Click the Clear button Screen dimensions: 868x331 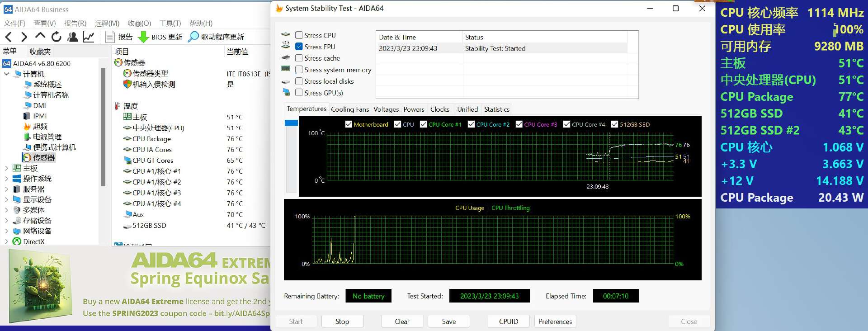point(402,322)
